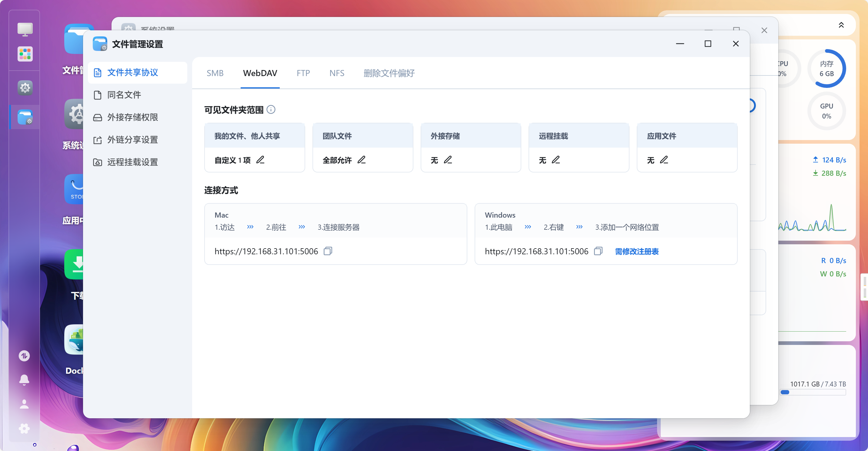Edit the 我的文件、他人共享 folder scope
The height and width of the screenshot is (451, 868).
pos(260,160)
